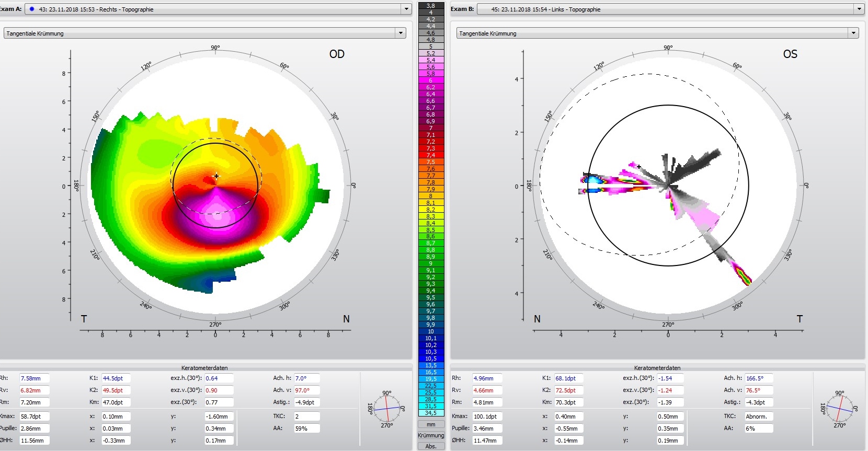
Task: Click the OS Pupille field 3.46mm
Action: (x=487, y=429)
